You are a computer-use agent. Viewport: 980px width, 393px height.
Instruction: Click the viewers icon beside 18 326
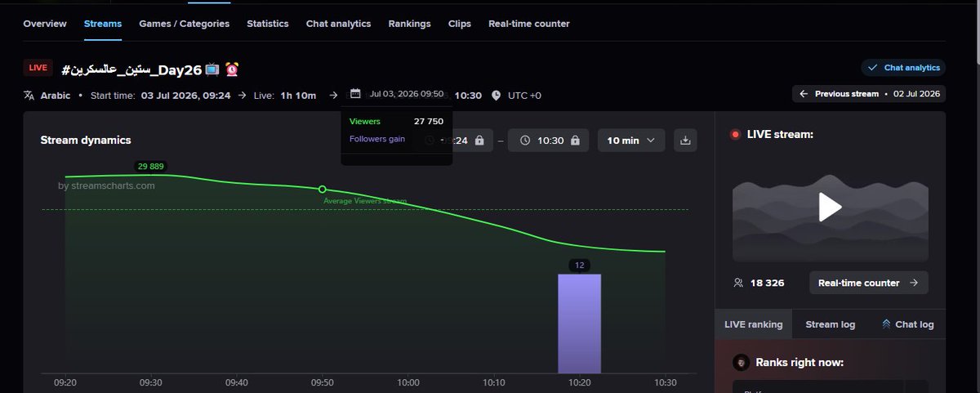(738, 283)
